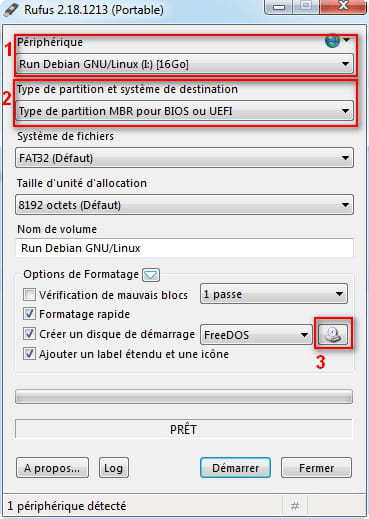Click the hash # icon in status bar

pyautogui.click(x=295, y=506)
